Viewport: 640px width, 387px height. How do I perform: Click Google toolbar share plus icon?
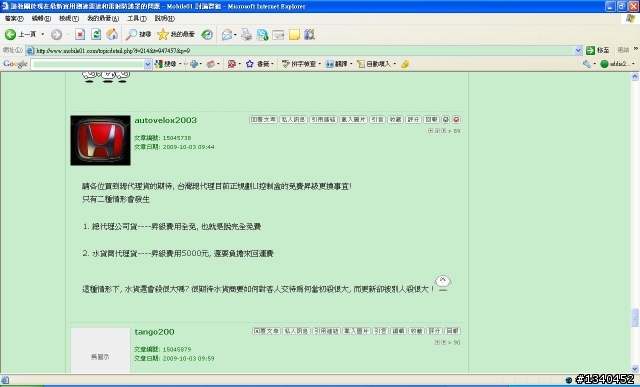(x=194, y=64)
